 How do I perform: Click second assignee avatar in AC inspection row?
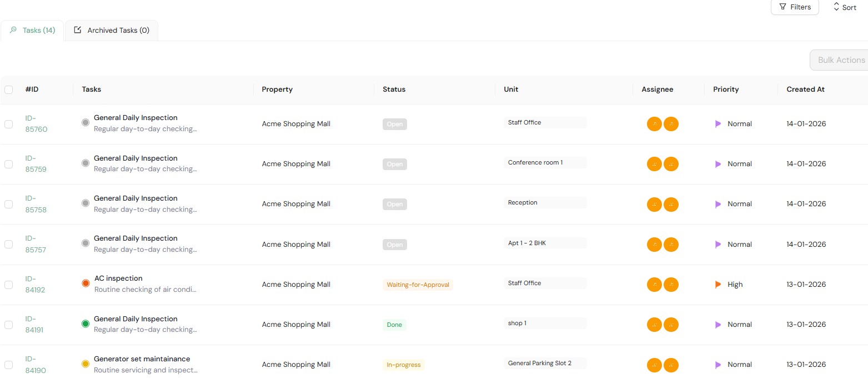click(671, 285)
